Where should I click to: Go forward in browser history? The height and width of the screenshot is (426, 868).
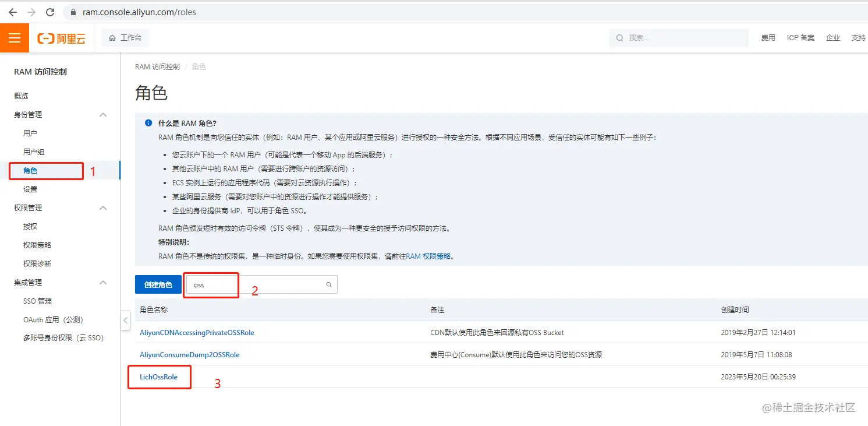pos(31,12)
